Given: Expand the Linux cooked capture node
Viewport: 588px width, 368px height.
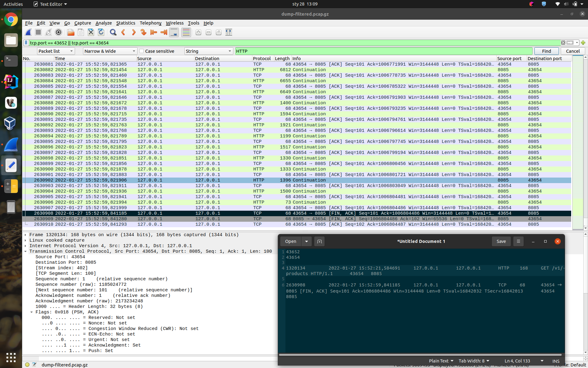Looking at the screenshot, I should point(25,240).
